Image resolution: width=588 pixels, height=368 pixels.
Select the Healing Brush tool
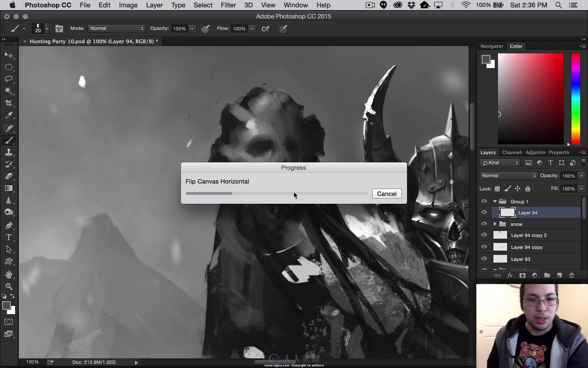pos(9,128)
